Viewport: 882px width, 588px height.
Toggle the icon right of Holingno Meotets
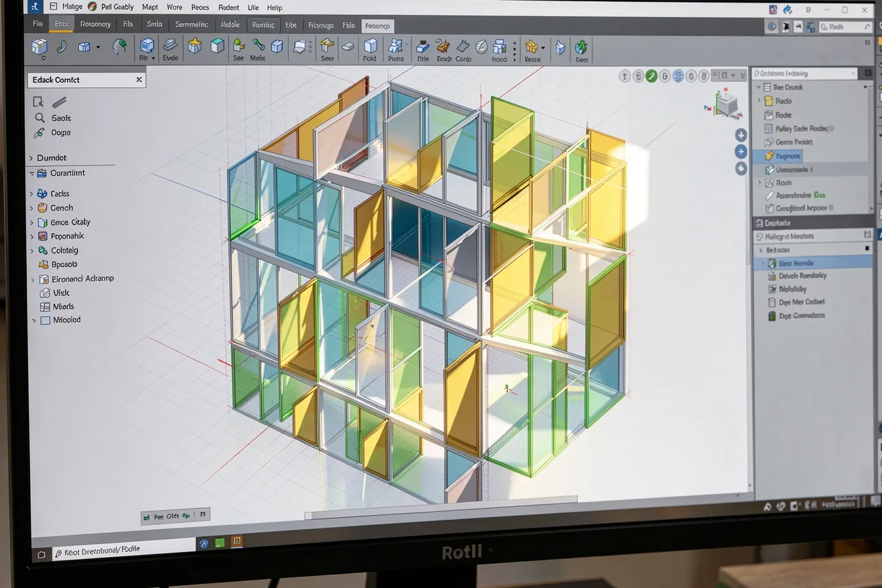pos(868,234)
